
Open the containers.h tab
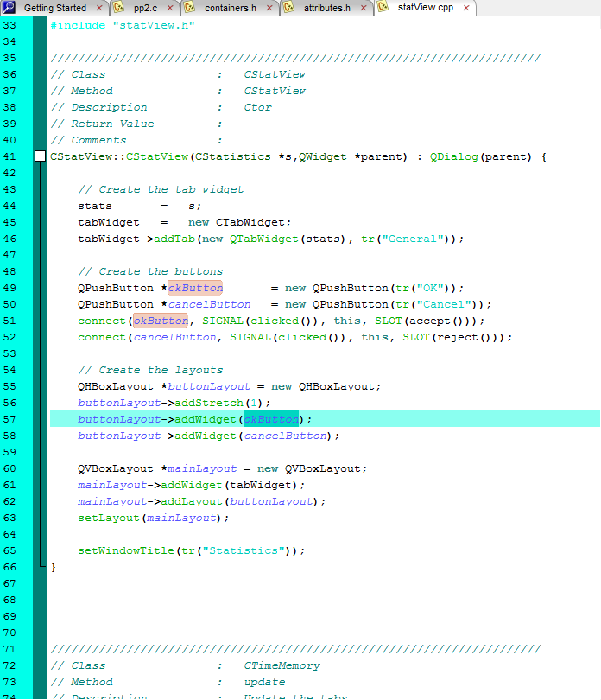click(x=230, y=8)
